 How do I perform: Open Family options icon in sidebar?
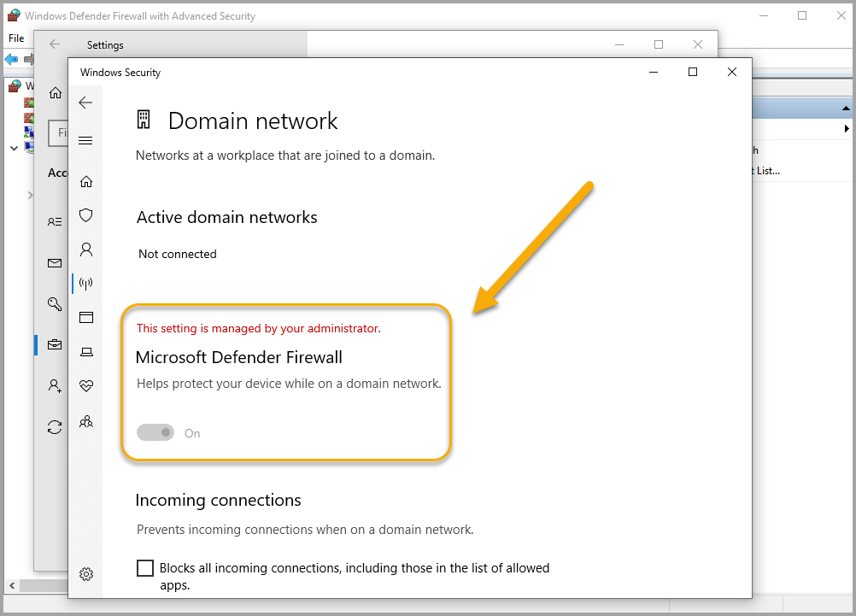click(x=85, y=421)
